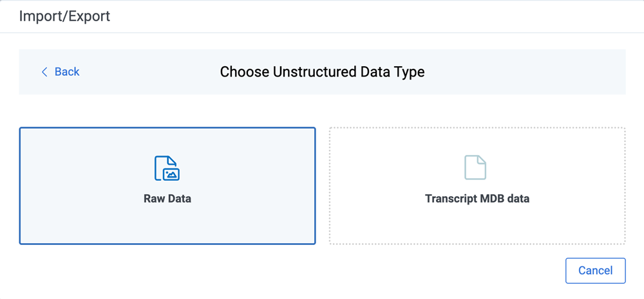
Task: Click the Raw Data label text
Action: click(x=167, y=199)
